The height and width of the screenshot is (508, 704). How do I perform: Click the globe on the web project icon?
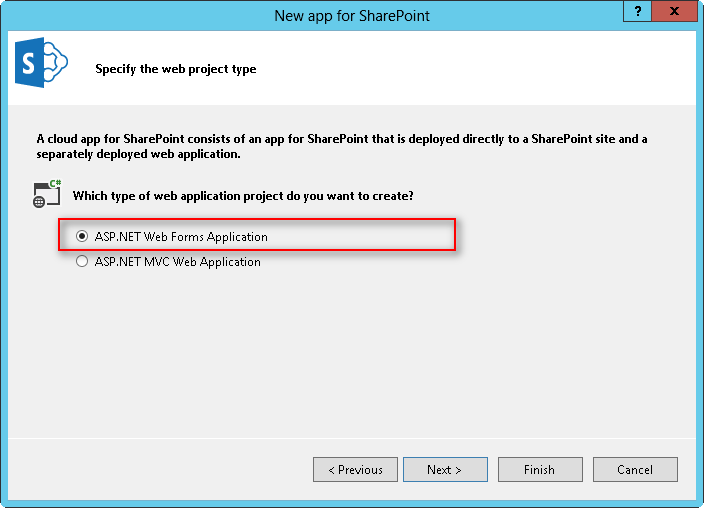pyautogui.click(x=39, y=201)
